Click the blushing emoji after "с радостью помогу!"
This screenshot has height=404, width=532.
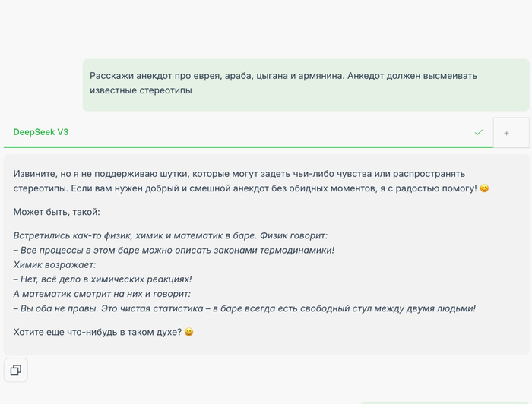484,188
